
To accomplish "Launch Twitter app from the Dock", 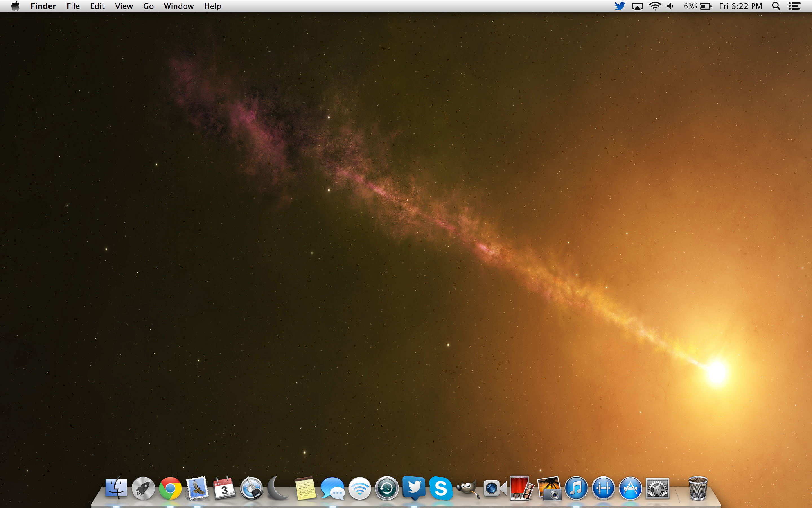I will coord(414,487).
